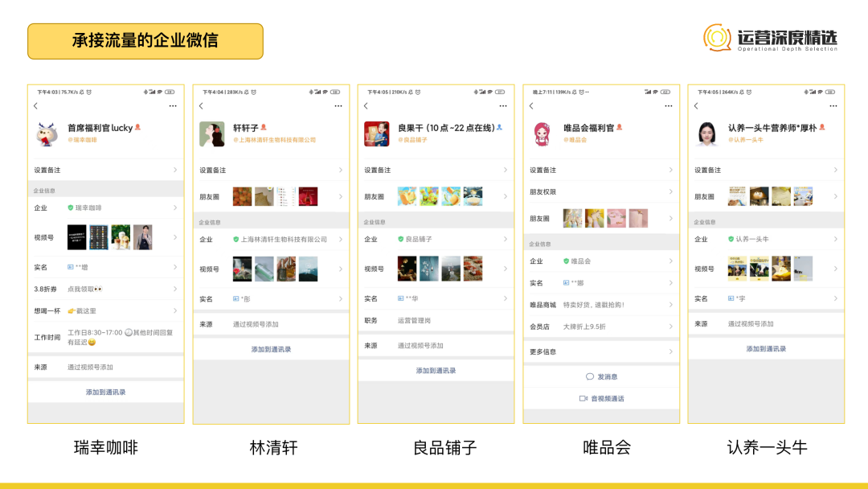This screenshot has height=489, width=868.
Task: Expand 想喝一杯 row chevron
Action: click(x=175, y=310)
